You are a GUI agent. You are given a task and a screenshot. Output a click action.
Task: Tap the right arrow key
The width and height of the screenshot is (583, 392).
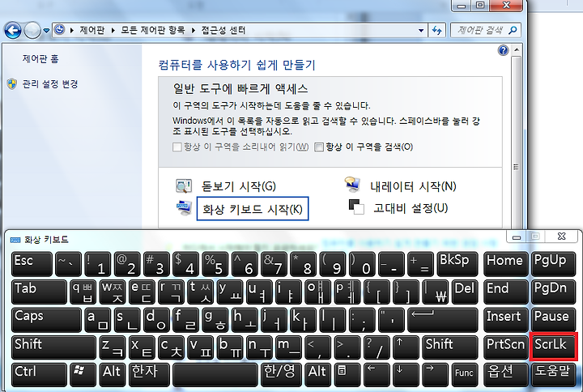[436, 375]
